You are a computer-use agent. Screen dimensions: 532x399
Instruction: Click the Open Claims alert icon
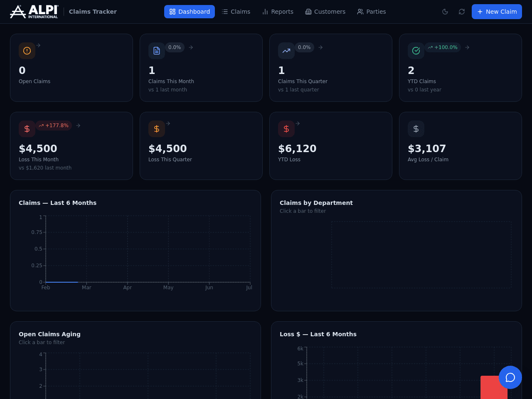(27, 51)
